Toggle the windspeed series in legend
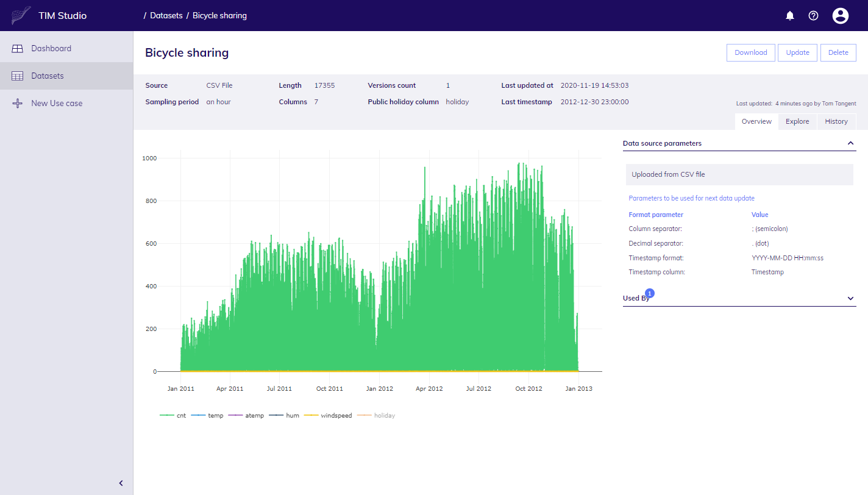The height and width of the screenshot is (495, 868). tap(328, 415)
